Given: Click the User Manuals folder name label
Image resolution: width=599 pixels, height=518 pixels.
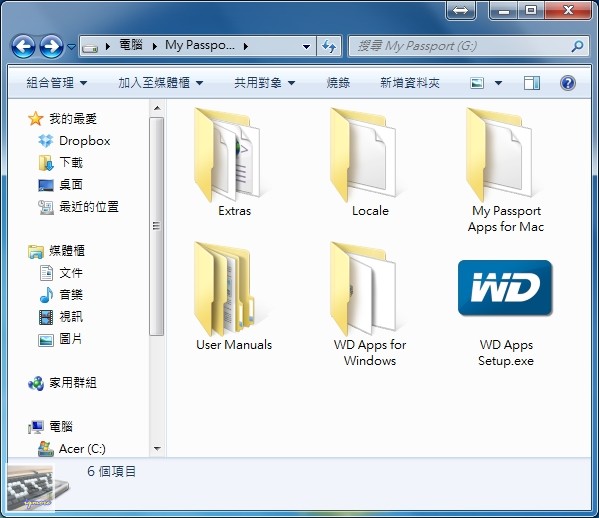Looking at the screenshot, I should click(234, 345).
